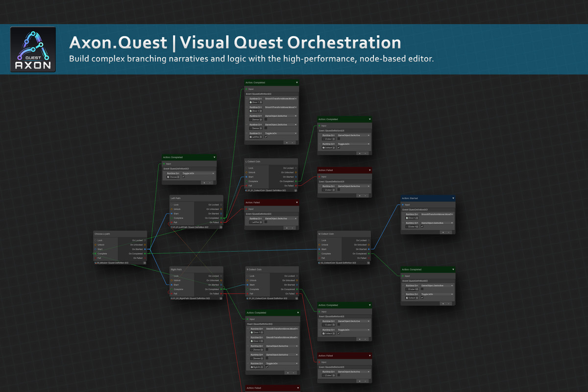Image resolution: width=588 pixels, height=392 pixels.
Task: Remove event entry in Action: Started node
Action: click(x=449, y=232)
